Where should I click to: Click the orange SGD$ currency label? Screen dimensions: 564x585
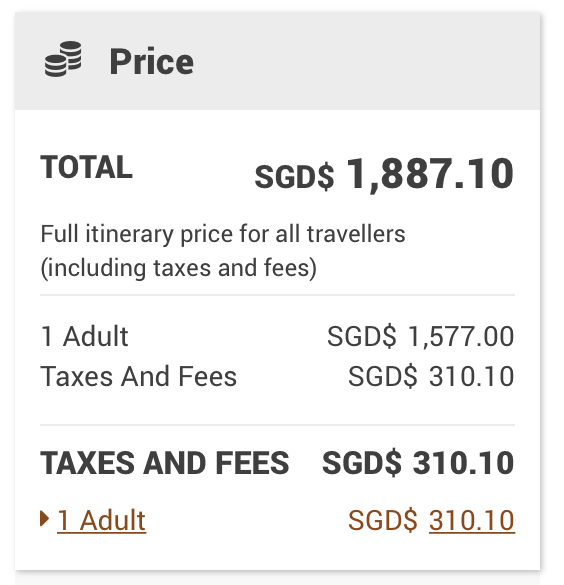383,520
